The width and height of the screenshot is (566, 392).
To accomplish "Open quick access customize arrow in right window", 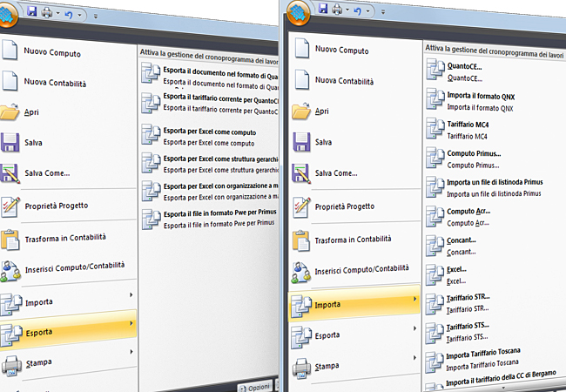I will click(x=383, y=12).
